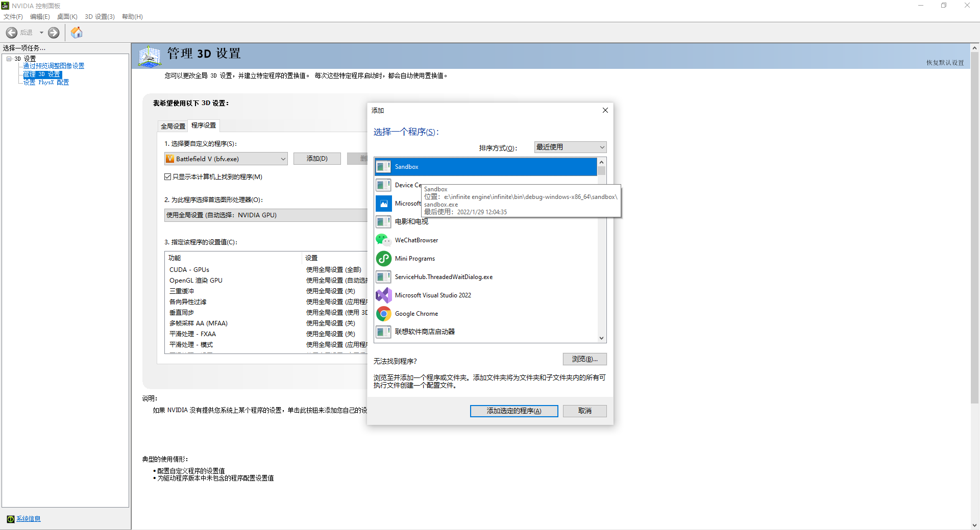Select Mini Programs in the program list
The image size is (980, 530).
(486, 259)
